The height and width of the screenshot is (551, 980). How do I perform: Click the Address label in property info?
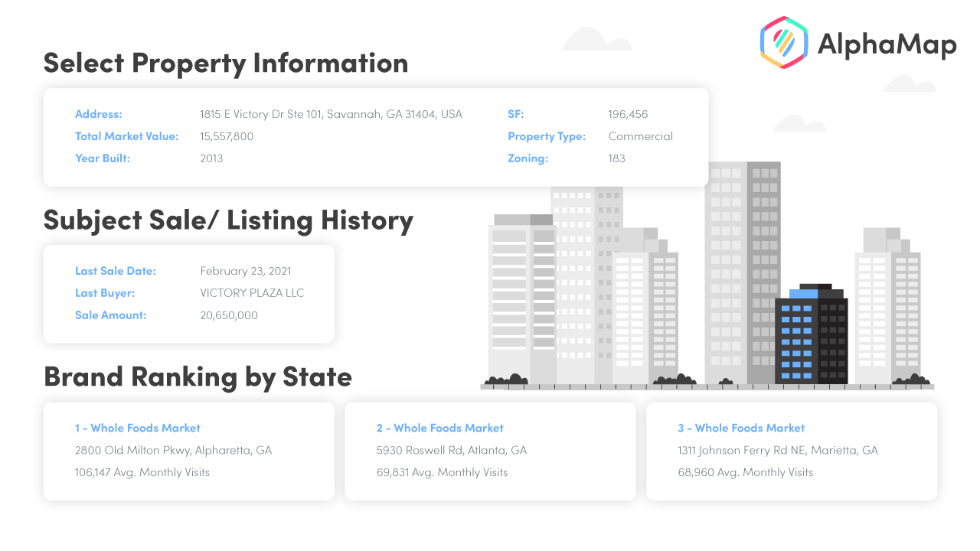tap(98, 114)
